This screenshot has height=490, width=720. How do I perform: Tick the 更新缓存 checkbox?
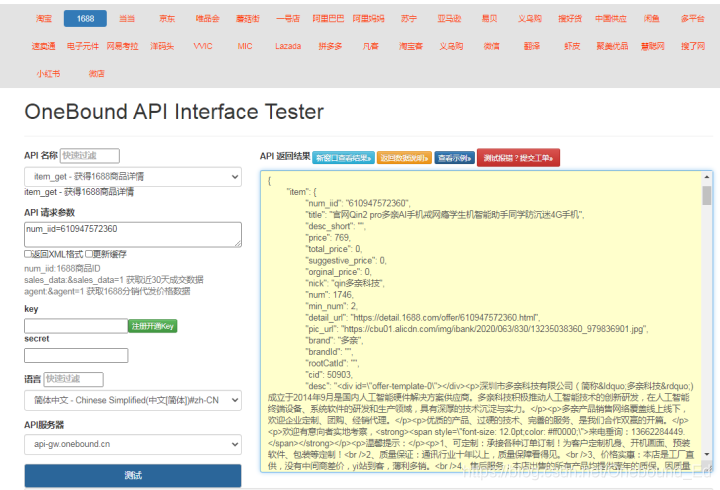coord(89,254)
